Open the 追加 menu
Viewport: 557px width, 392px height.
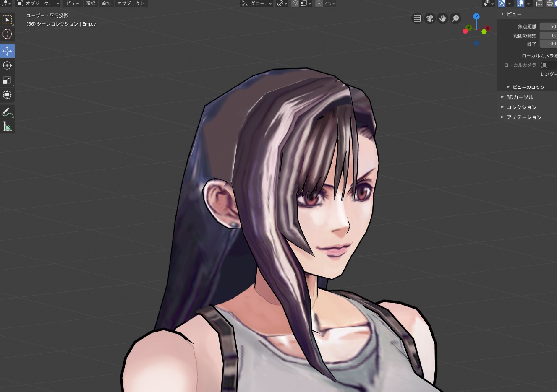coord(106,3)
